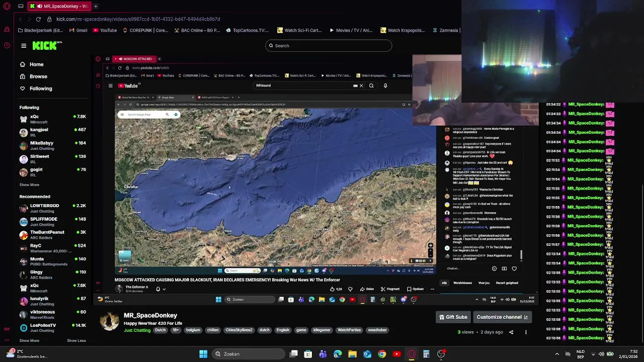Open viktoreeous's Marvel Rivals channel
The image size is (644, 362).
coord(53,314)
